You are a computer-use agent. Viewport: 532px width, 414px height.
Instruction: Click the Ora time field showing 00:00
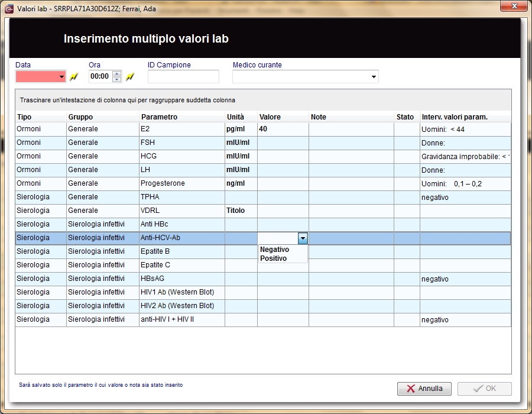click(100, 76)
